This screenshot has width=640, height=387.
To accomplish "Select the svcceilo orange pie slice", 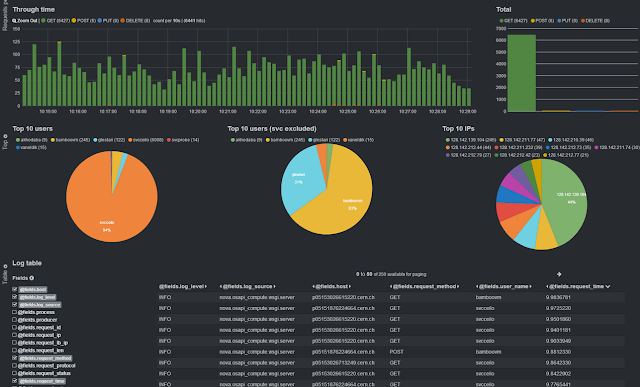I will point(109,204).
